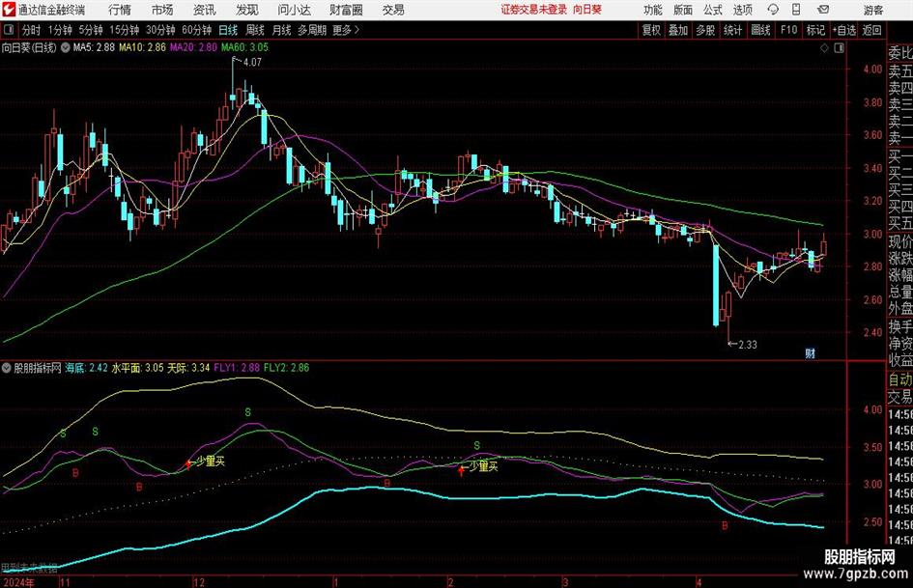This screenshot has width=913, height=588.
Task: Click the 海底: 2.42 indicator value
Action: (86, 368)
